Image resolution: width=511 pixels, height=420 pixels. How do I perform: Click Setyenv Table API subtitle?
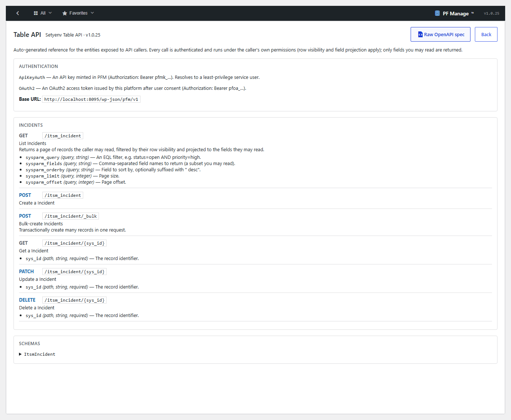point(73,35)
